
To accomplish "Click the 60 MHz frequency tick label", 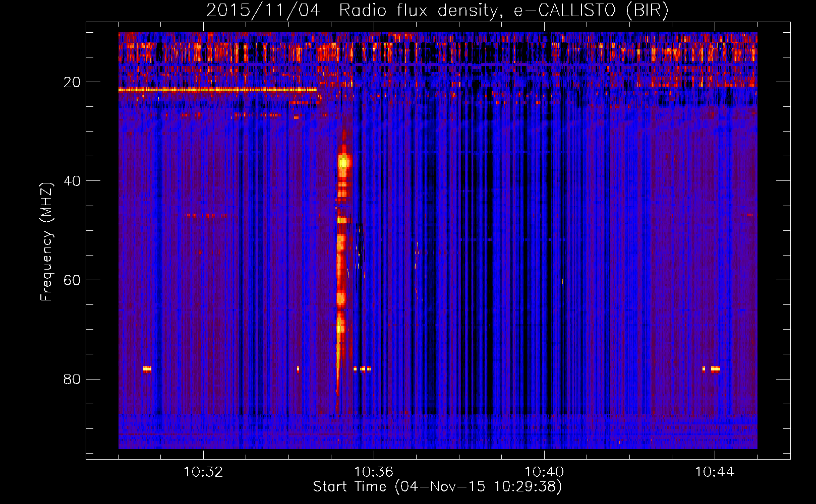I will click(72, 280).
